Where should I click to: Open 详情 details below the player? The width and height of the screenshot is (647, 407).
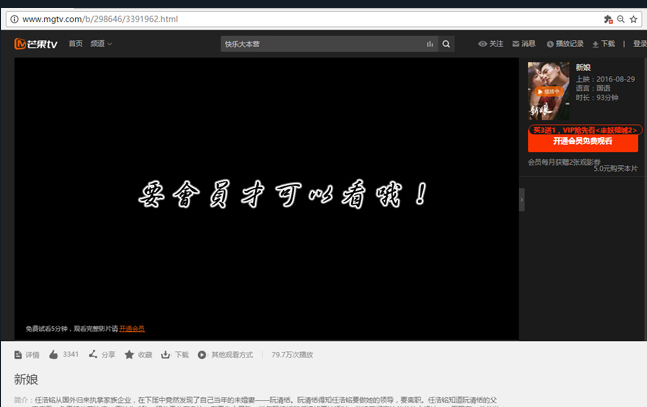pos(27,355)
